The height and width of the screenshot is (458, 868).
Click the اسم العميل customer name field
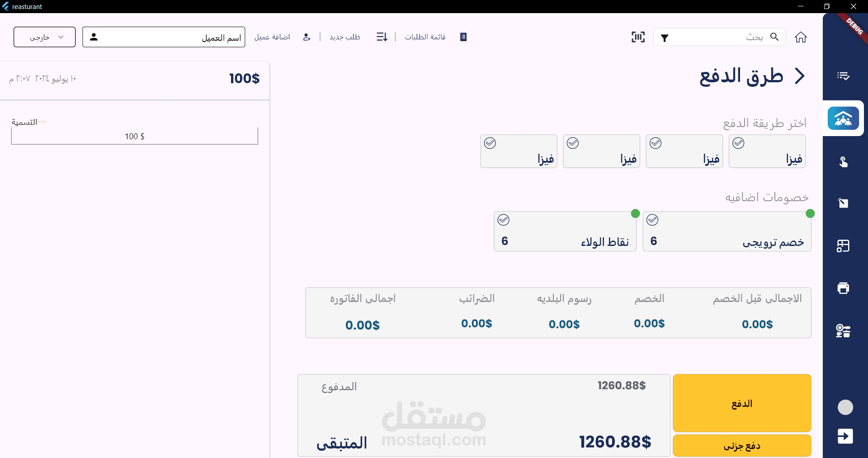click(164, 37)
